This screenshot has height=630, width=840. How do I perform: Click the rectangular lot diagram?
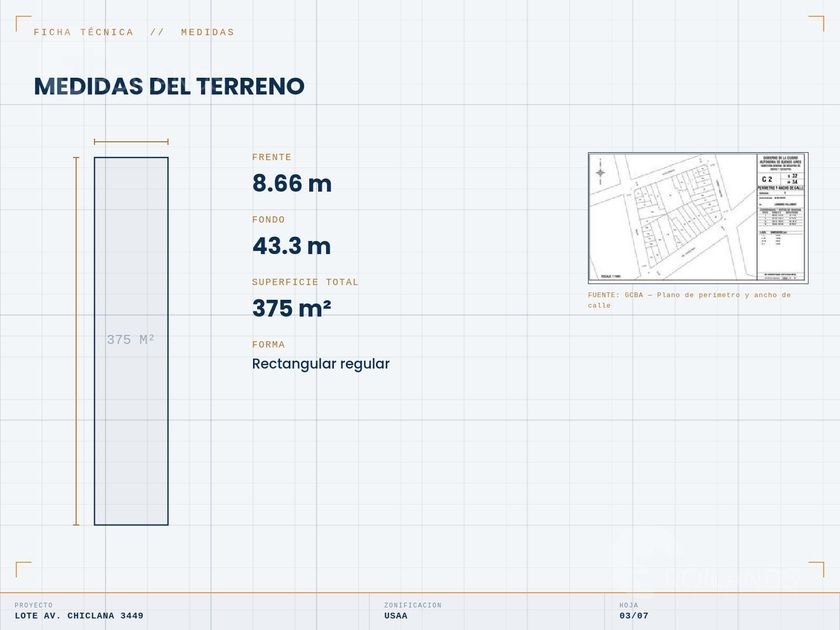[131, 341]
